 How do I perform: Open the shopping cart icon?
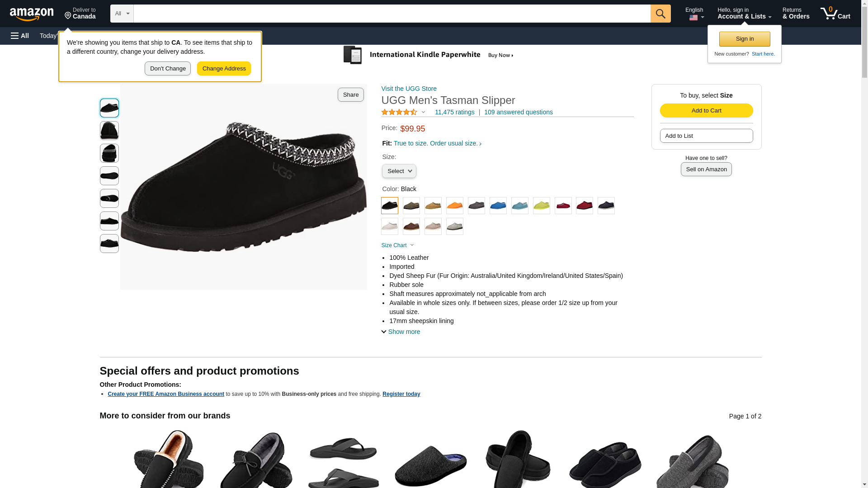835,14
